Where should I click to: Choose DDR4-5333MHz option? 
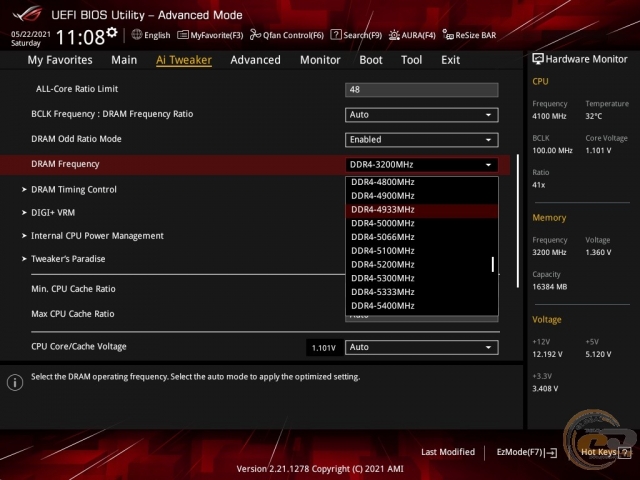point(422,292)
